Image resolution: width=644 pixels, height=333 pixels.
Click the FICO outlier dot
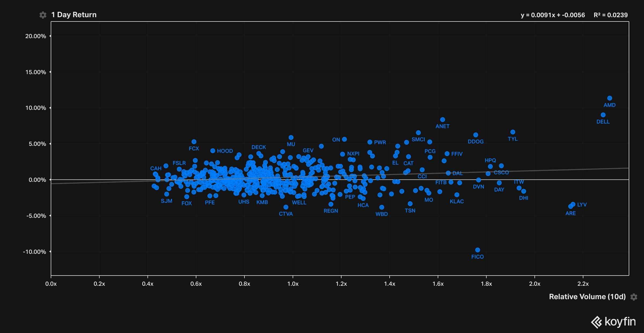(478, 250)
